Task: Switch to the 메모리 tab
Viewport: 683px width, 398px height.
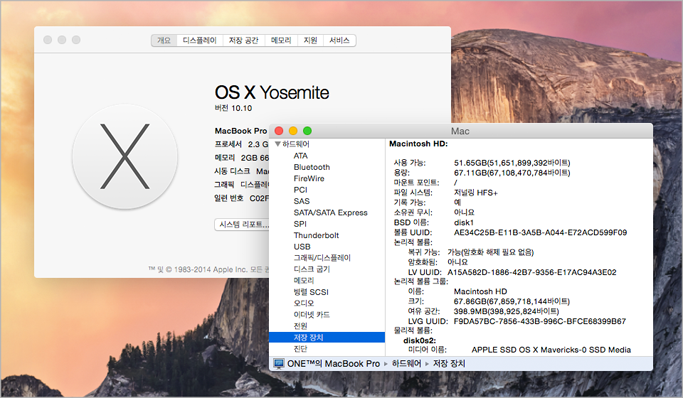Action: click(281, 40)
